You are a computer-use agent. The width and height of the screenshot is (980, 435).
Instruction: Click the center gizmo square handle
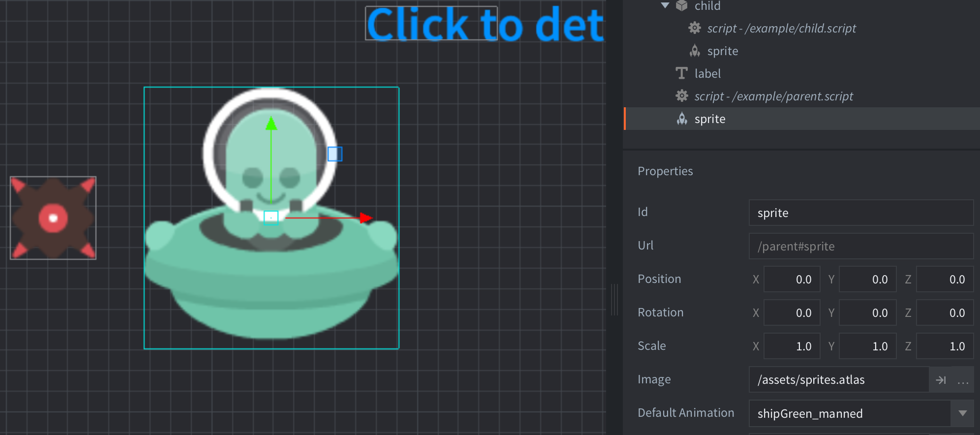pos(271,217)
